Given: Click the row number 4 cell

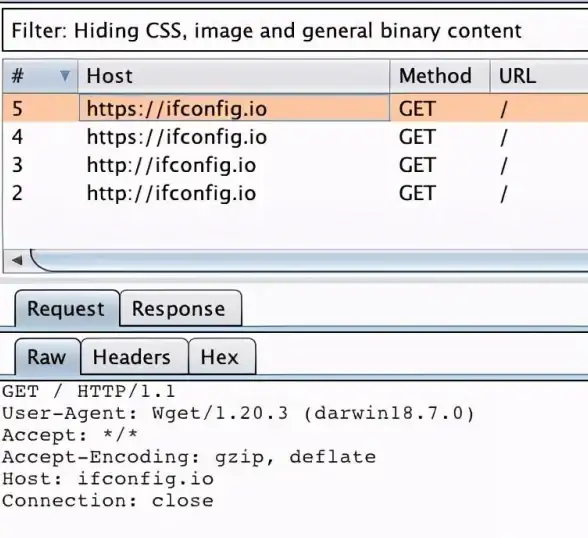Looking at the screenshot, I should coord(18,137).
